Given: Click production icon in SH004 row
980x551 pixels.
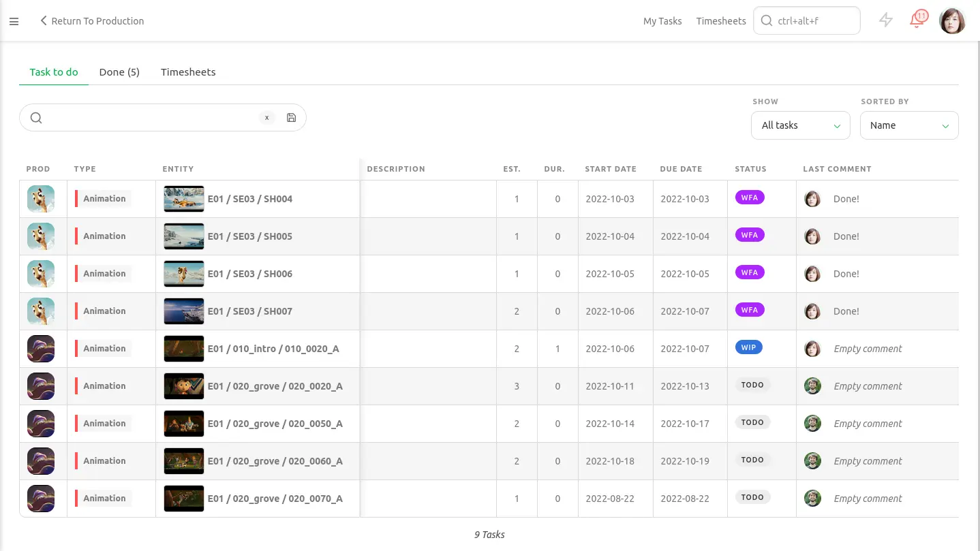Looking at the screenshot, I should pyautogui.click(x=41, y=199).
